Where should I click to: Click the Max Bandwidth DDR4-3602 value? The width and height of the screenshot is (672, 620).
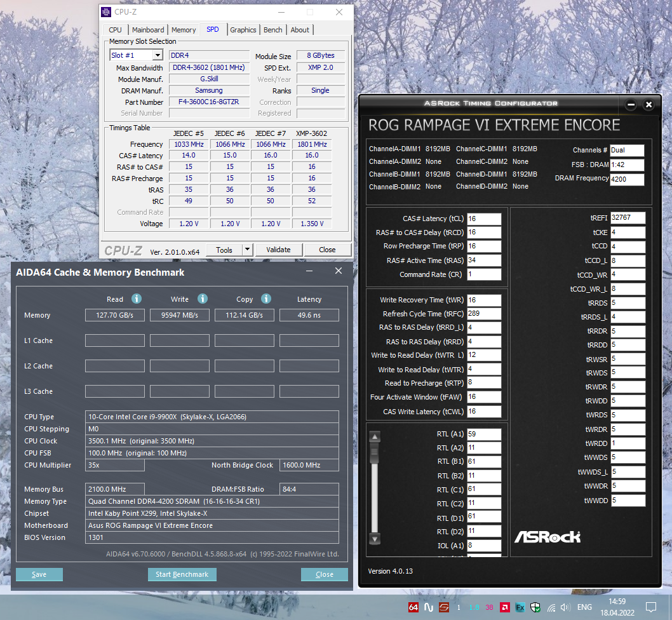pos(209,67)
